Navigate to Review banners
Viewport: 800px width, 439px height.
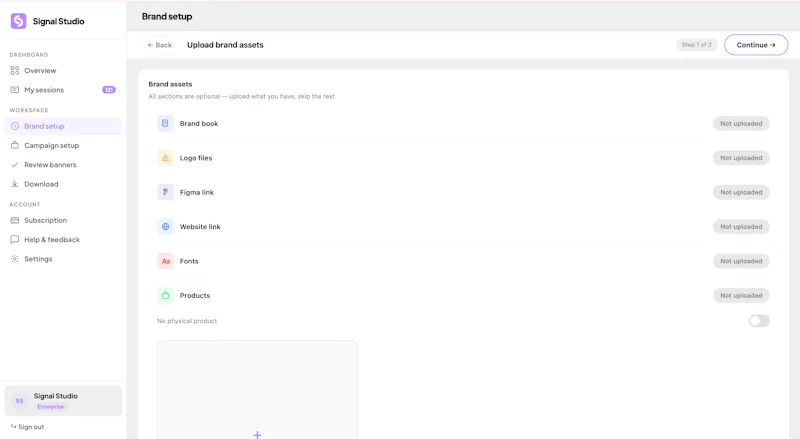click(x=63, y=165)
